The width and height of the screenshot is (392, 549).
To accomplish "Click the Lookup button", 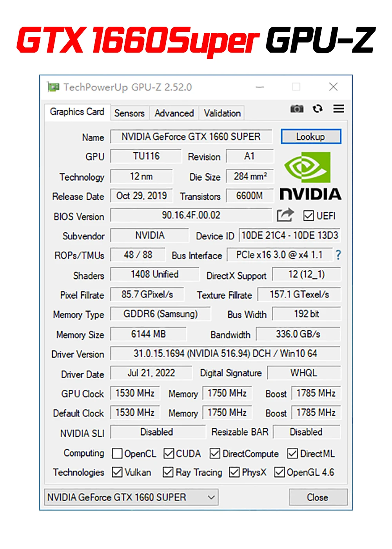I will pyautogui.click(x=311, y=137).
